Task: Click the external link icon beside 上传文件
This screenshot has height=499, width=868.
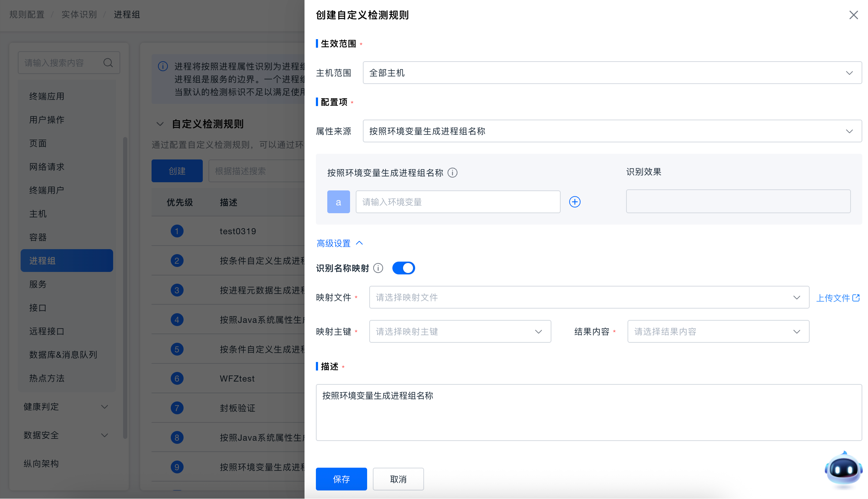Action: [x=856, y=298]
